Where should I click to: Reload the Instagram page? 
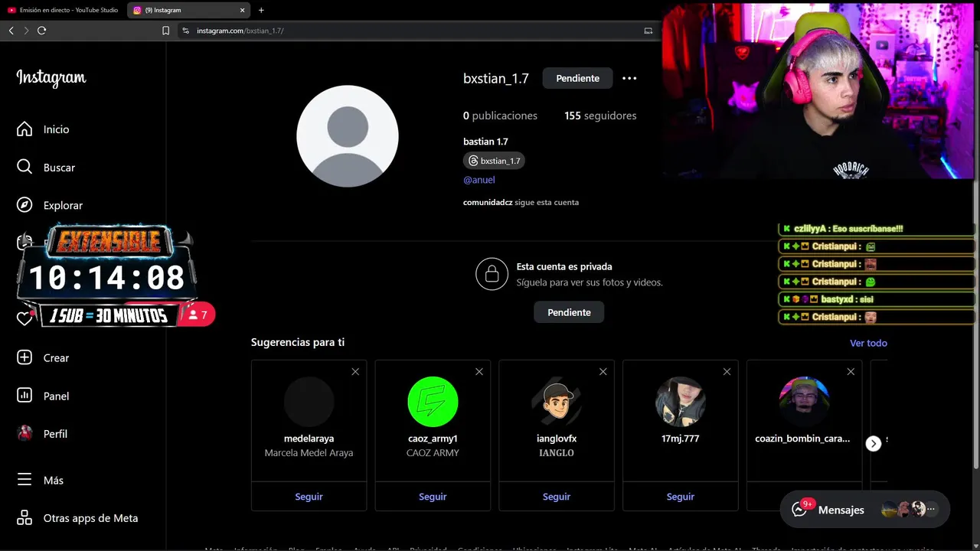pyautogui.click(x=41, y=31)
